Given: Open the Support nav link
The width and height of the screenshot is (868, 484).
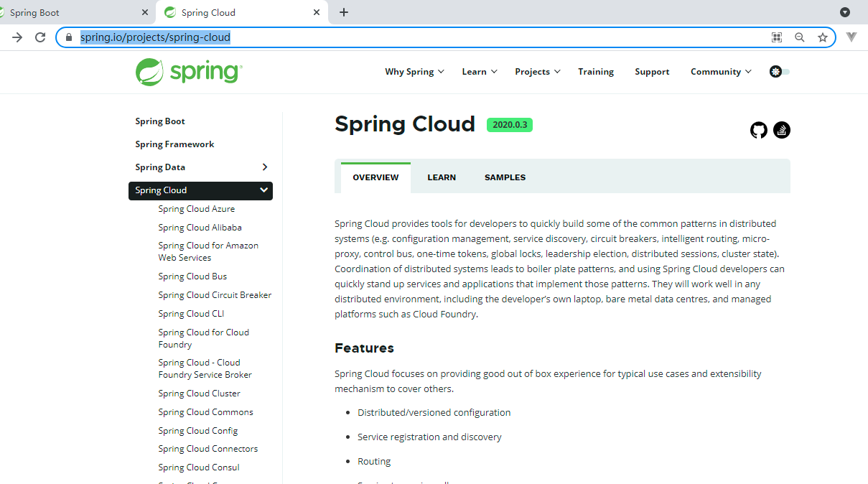Looking at the screenshot, I should pyautogui.click(x=652, y=72).
